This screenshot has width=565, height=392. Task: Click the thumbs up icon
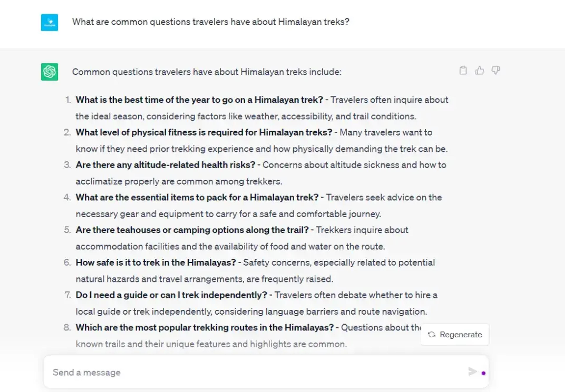tap(479, 70)
